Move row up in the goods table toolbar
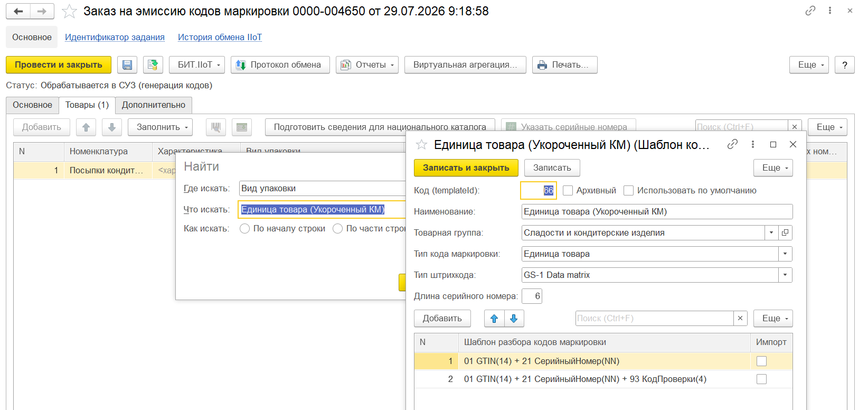 coord(86,127)
